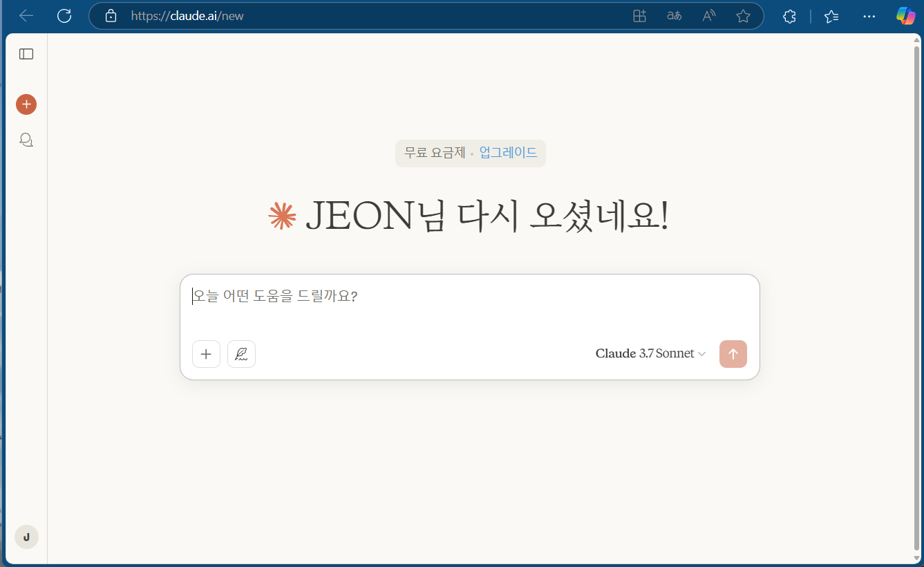This screenshot has width=924, height=567.
Task: Open the split screen/apps icon in address bar
Action: point(639,16)
